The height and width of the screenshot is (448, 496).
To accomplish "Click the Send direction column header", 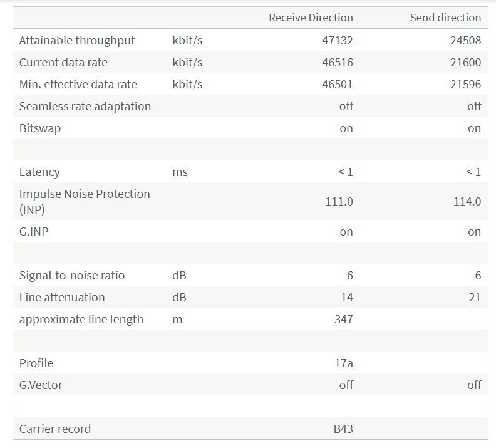I will coord(445,18).
